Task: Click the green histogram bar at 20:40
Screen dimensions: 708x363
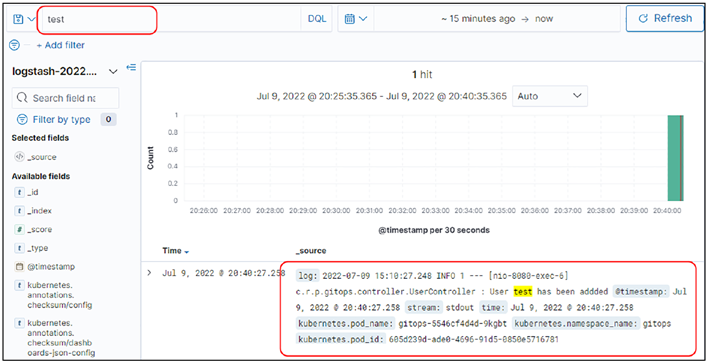Action: click(x=675, y=158)
